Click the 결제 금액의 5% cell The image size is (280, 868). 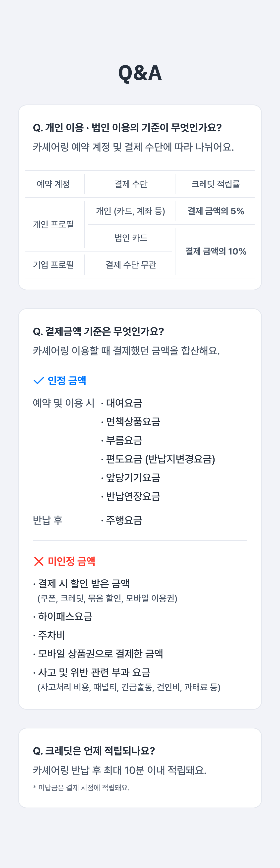216,211
